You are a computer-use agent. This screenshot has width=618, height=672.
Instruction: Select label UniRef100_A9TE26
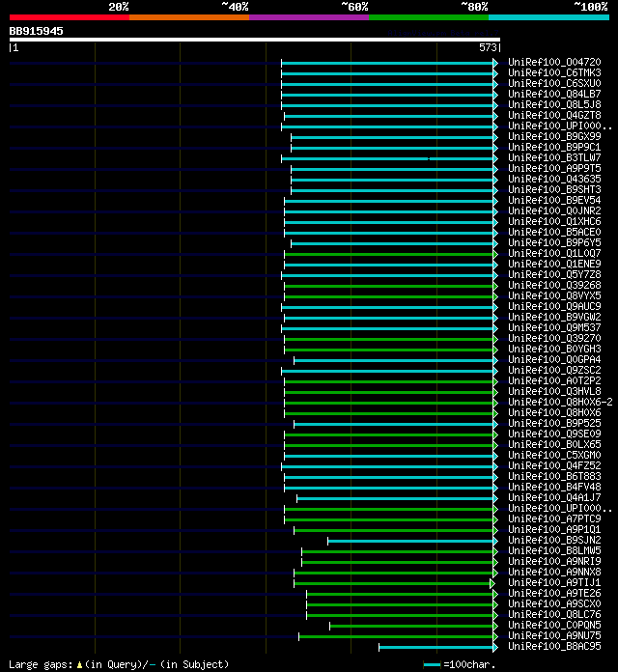coord(554,594)
